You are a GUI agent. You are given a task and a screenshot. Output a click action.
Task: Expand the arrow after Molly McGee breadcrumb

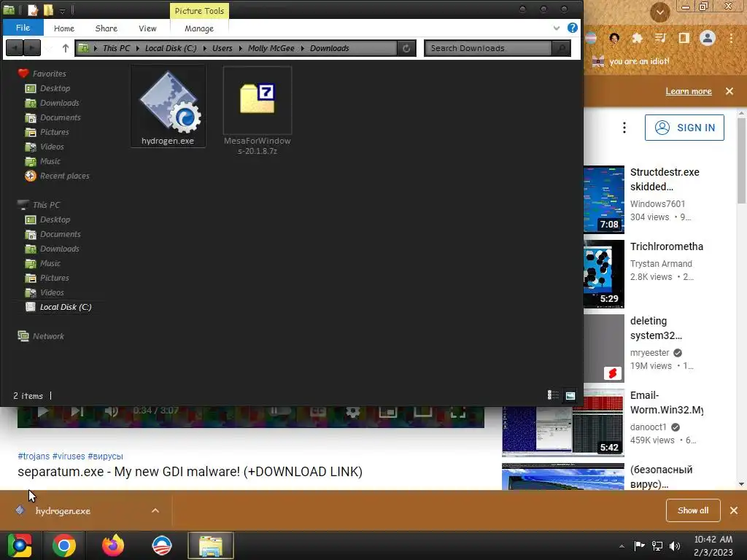click(303, 48)
